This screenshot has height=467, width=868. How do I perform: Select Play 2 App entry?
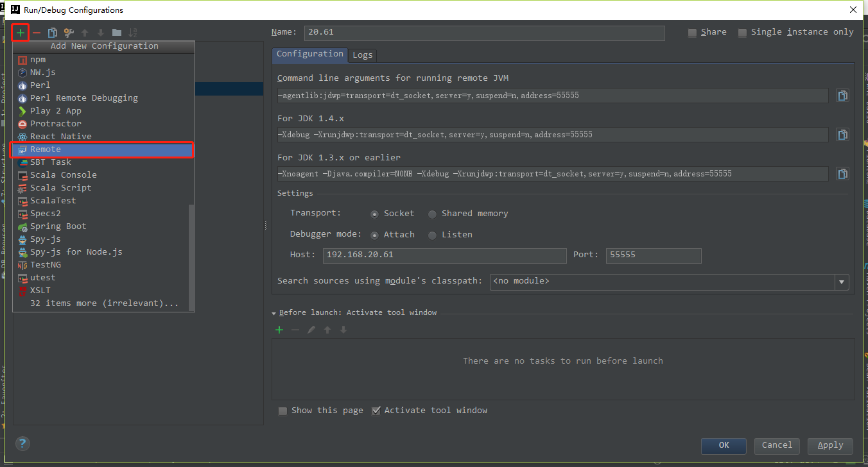point(103,111)
